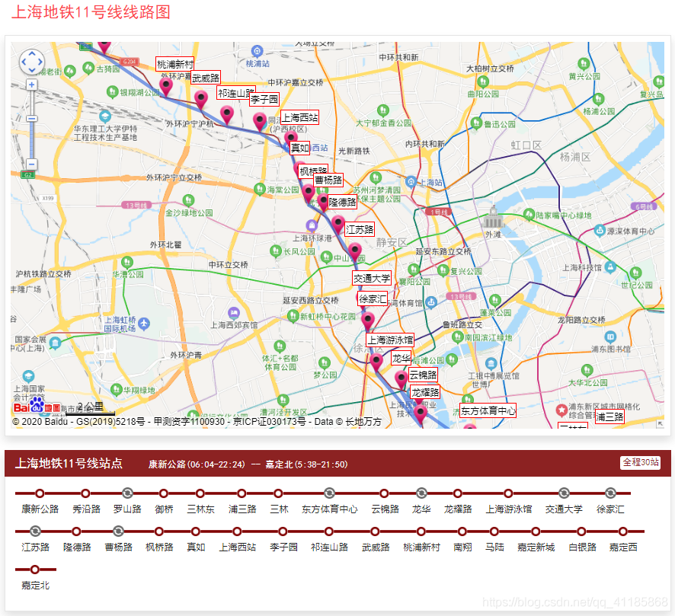Click the 白银路 station name in list

pos(583,547)
